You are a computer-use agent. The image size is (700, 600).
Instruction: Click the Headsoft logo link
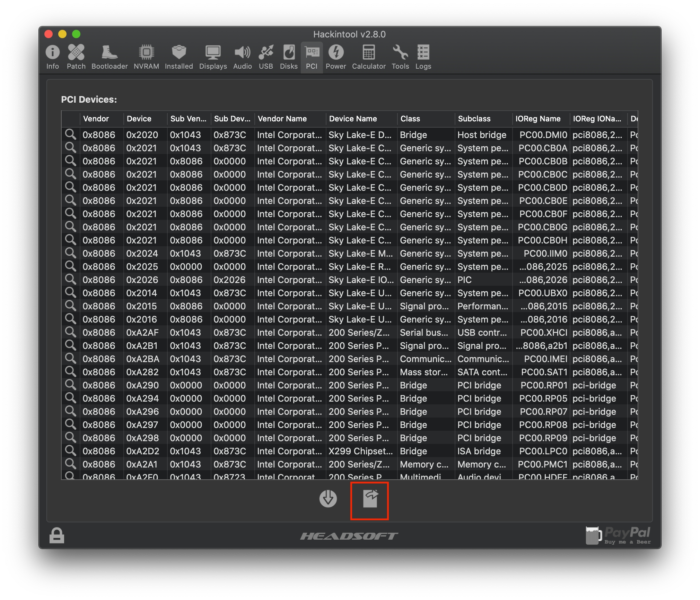pos(349,536)
